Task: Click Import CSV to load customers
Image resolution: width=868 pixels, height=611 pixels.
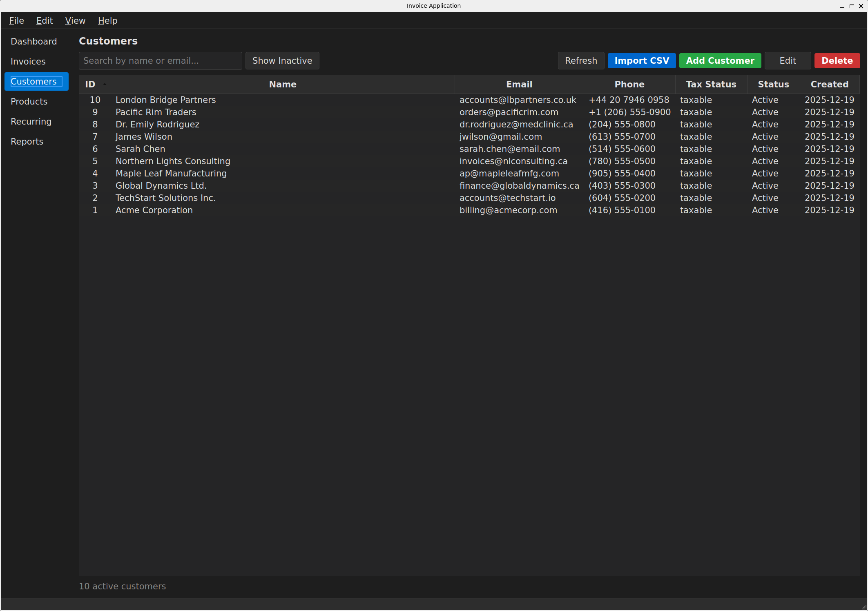Action: (641, 60)
